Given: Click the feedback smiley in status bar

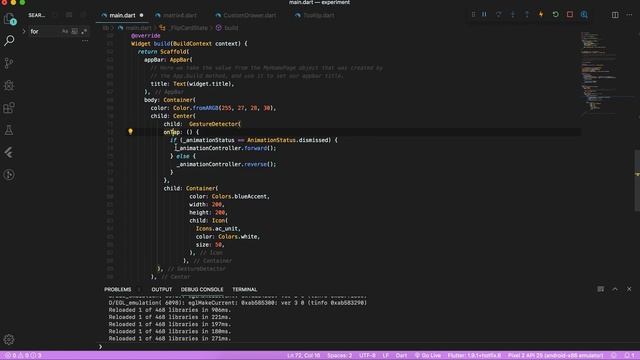Looking at the screenshot, I should click(x=613, y=356).
